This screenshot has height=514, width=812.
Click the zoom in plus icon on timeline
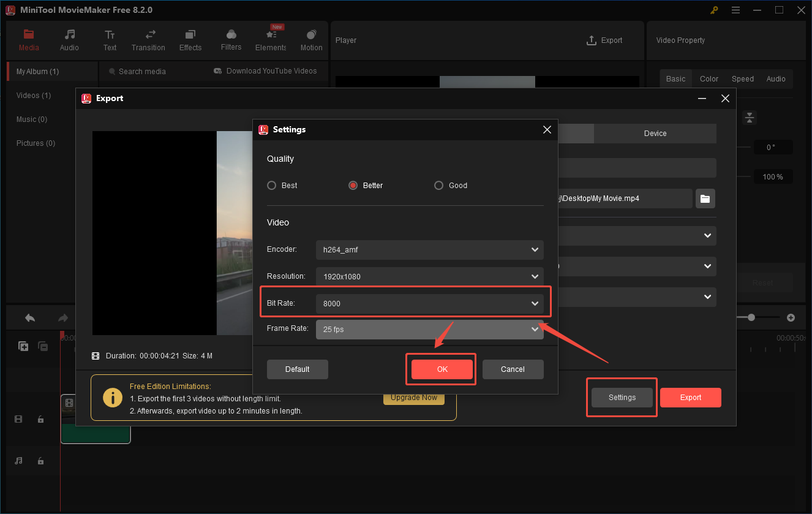(791, 317)
